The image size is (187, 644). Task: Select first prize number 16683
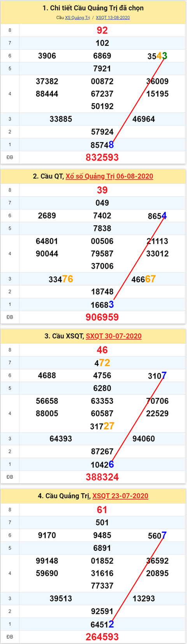point(102,304)
